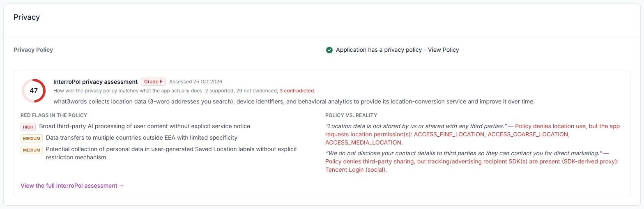644x209 pixels.
Task: Click the 'Potential collection of personal data' flag text
Action: (171, 153)
